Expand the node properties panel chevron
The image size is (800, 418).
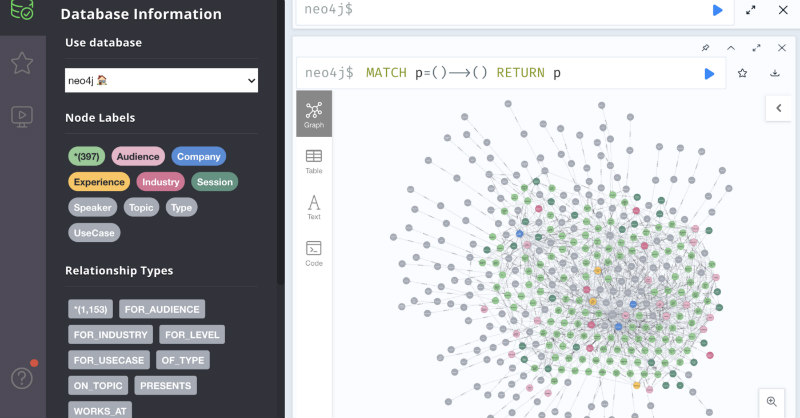[779, 108]
